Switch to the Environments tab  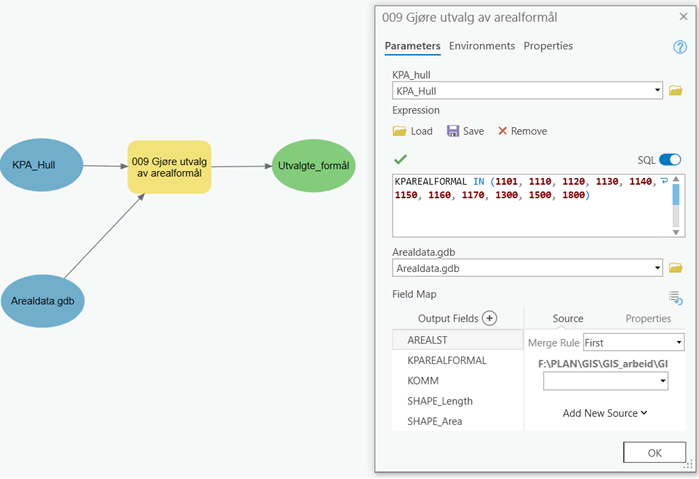(x=481, y=46)
